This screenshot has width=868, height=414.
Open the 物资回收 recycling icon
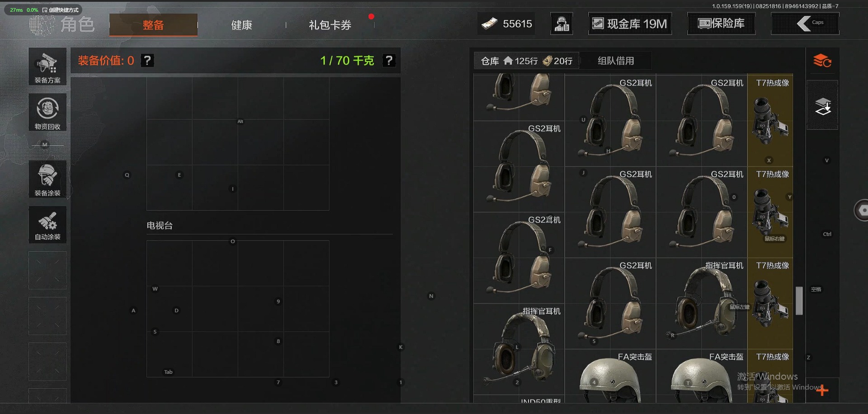pyautogui.click(x=47, y=113)
